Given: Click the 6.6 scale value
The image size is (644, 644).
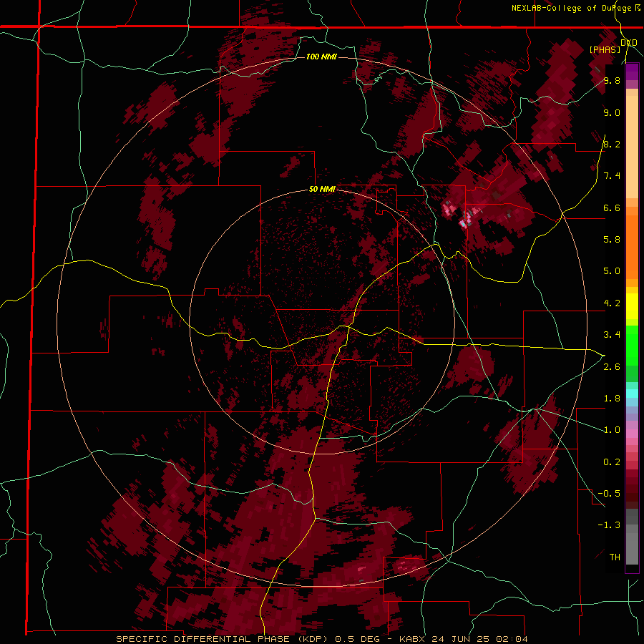Looking at the screenshot, I should 612,208.
